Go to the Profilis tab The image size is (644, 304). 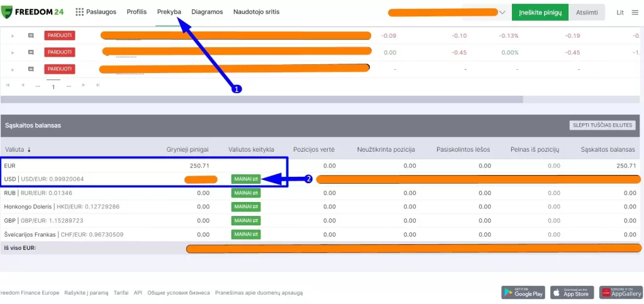click(x=136, y=12)
